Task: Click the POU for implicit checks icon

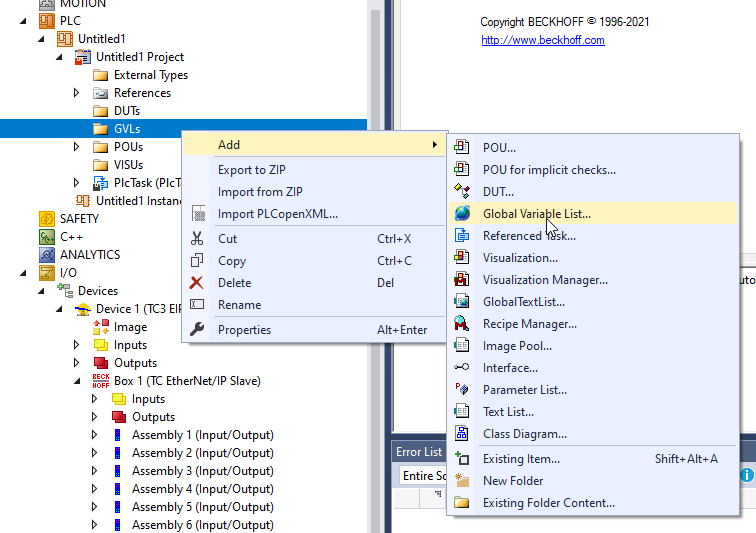Action: point(461,169)
